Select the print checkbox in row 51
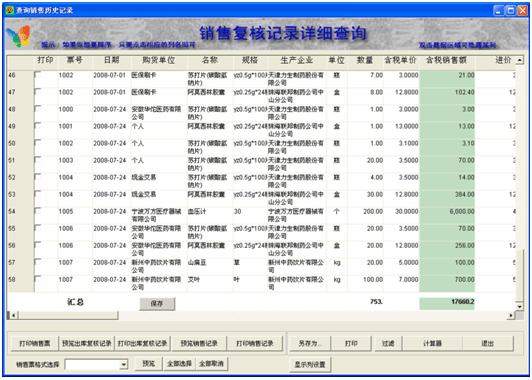This screenshot has height=380, width=532. pos(38,159)
